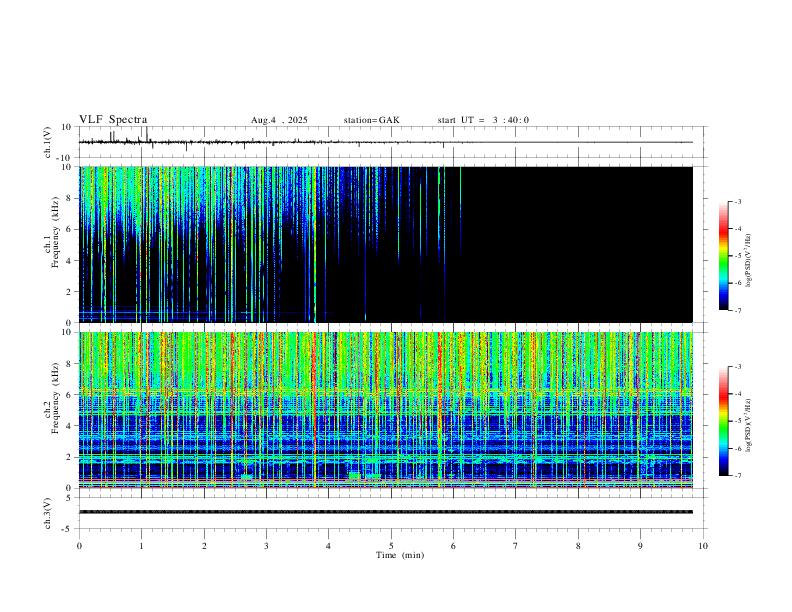Click the ch.1 voltage waveform trace strip

pyautogui.click(x=386, y=142)
